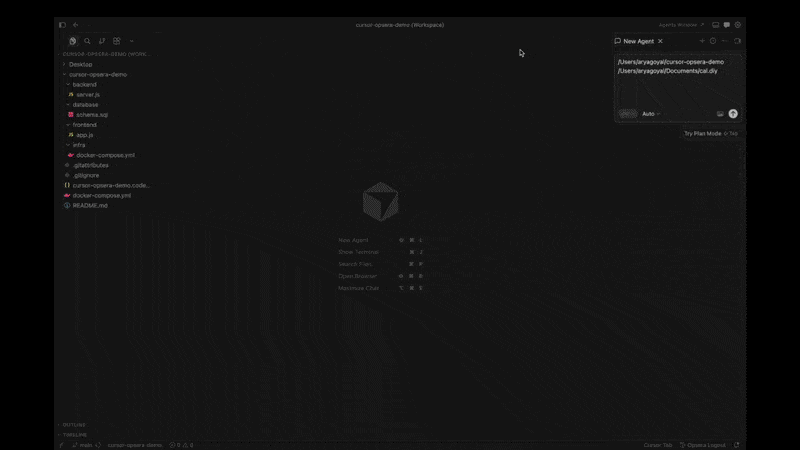Click Opsera Logout in the status bar

pos(703,445)
